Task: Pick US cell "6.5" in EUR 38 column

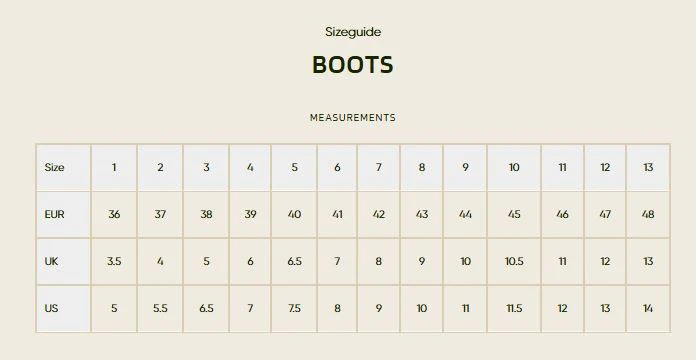Action: coord(206,309)
